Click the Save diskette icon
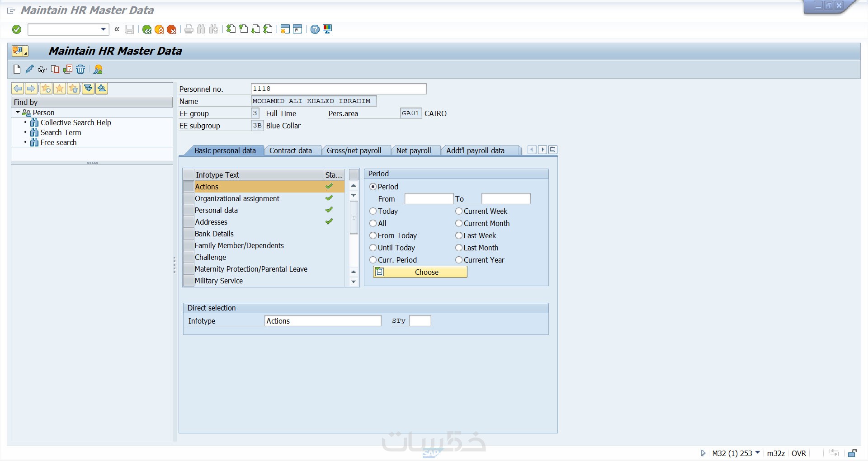Viewport: 868px width, 461px height. (x=129, y=29)
